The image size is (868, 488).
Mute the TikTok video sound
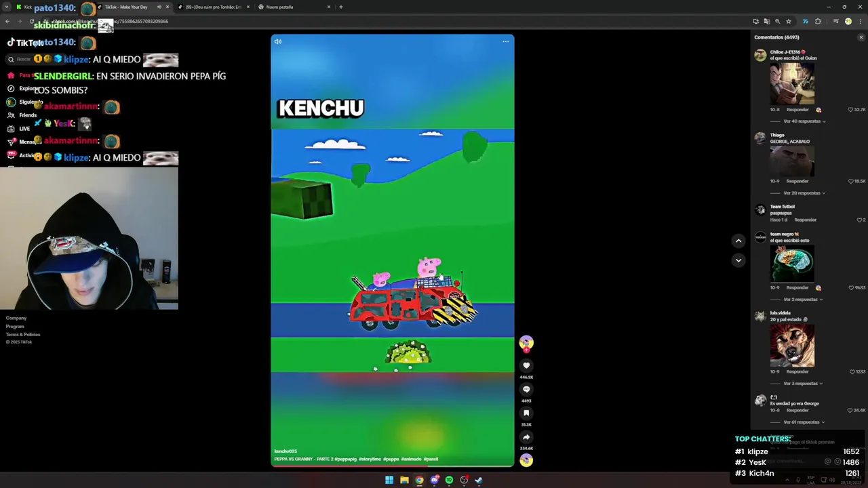pyautogui.click(x=277, y=41)
